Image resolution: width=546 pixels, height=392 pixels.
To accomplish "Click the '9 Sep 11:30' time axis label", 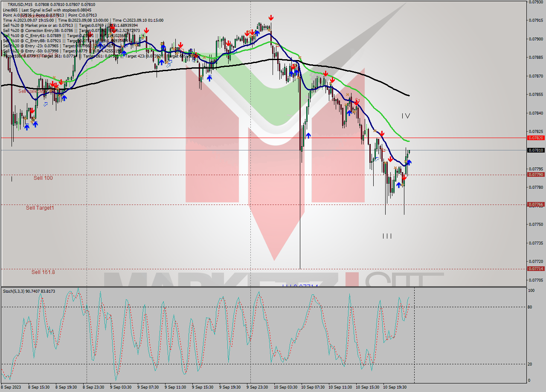I will click(175, 387).
